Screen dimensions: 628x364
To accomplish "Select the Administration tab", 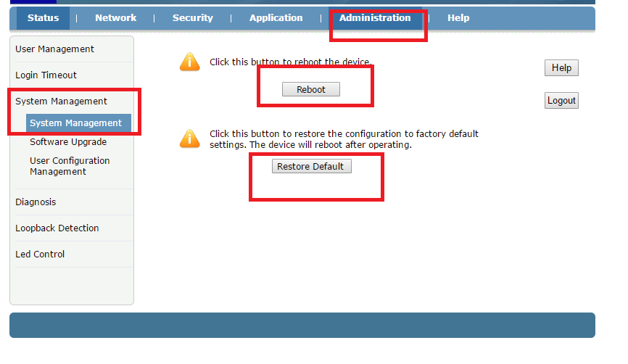I will tap(374, 18).
